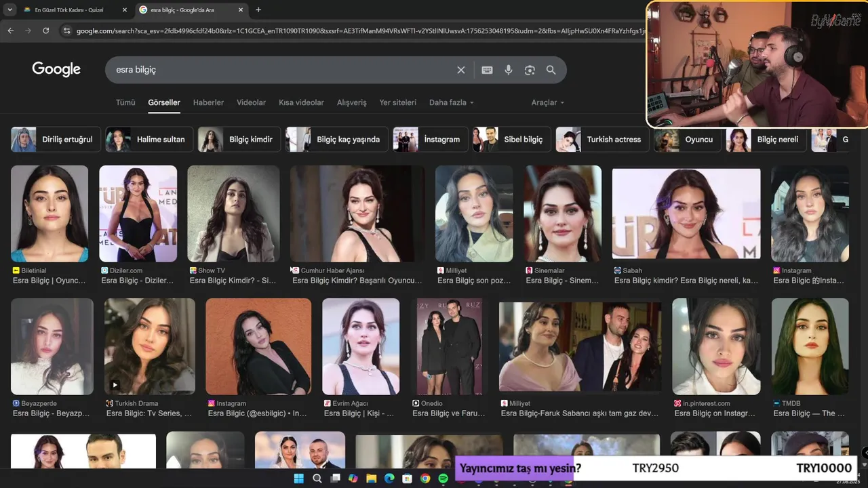The image size is (868, 488).
Task: Open Microsoft Store from the taskbar
Action: 407,479
